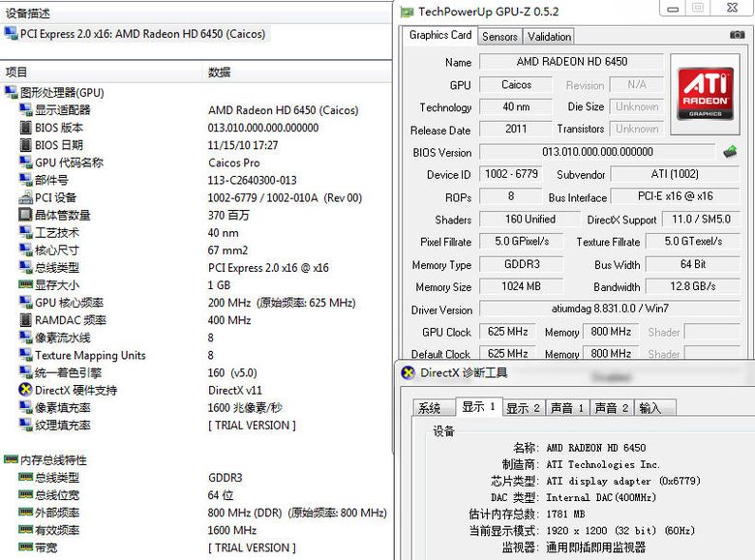The image size is (755, 560).
Task: Click the Bus Interface PCI-E x16 field
Action: (x=675, y=196)
